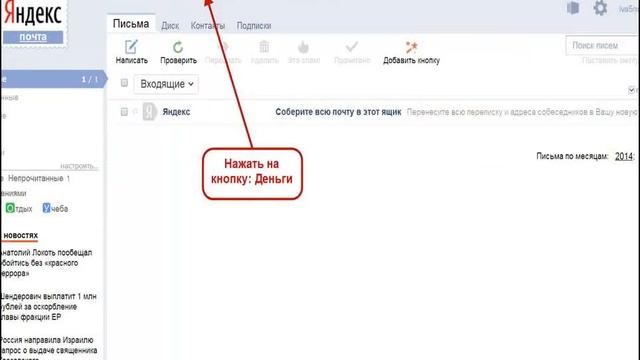Switch to the Контакты tab
The width and height of the screenshot is (640, 360).
tap(208, 25)
